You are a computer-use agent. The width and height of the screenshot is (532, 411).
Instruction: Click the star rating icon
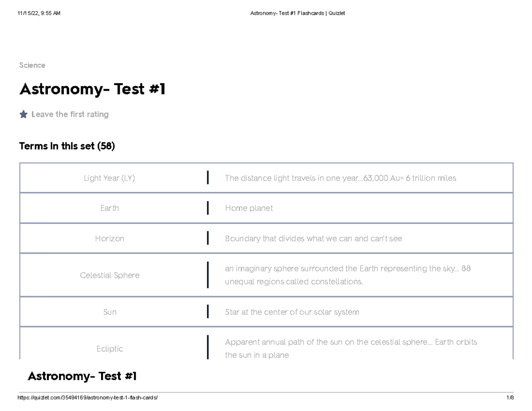pos(23,114)
